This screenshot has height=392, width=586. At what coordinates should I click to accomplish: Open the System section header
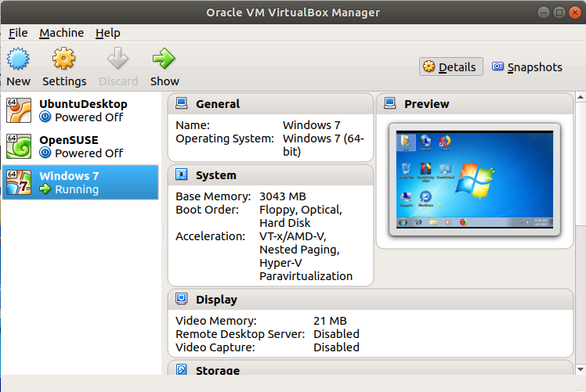click(270, 175)
